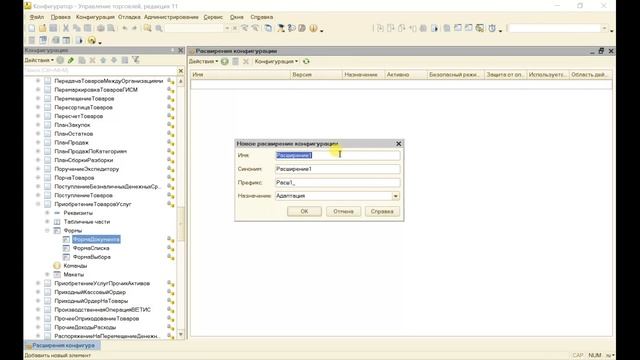640x360 pixels.
Task: Click the move down arrow in Конфигурация panel
Action: [x=114, y=60]
